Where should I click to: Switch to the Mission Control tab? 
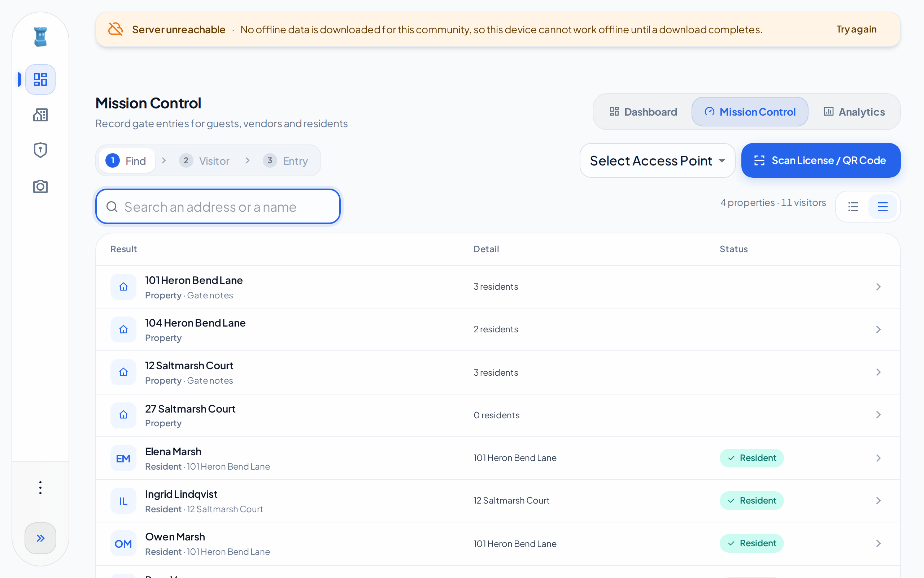750,112
